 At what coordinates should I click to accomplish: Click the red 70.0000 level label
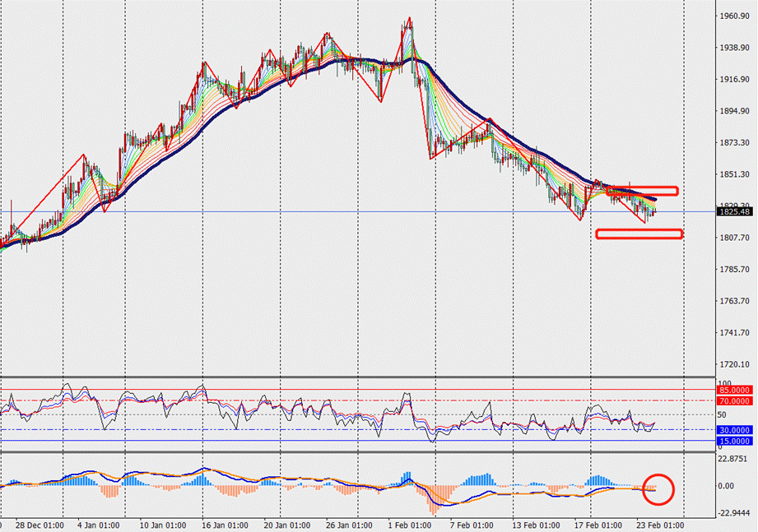click(736, 400)
